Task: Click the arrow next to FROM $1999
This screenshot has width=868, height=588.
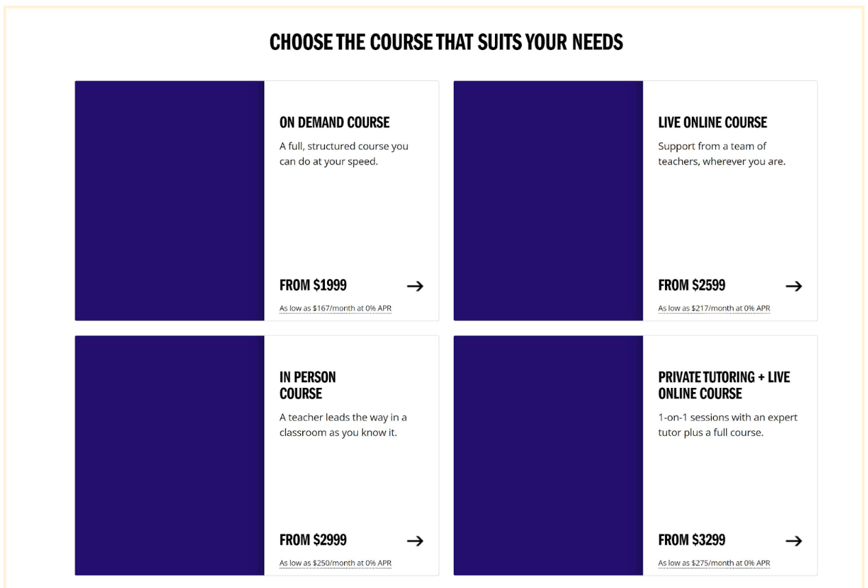Action: click(x=415, y=286)
